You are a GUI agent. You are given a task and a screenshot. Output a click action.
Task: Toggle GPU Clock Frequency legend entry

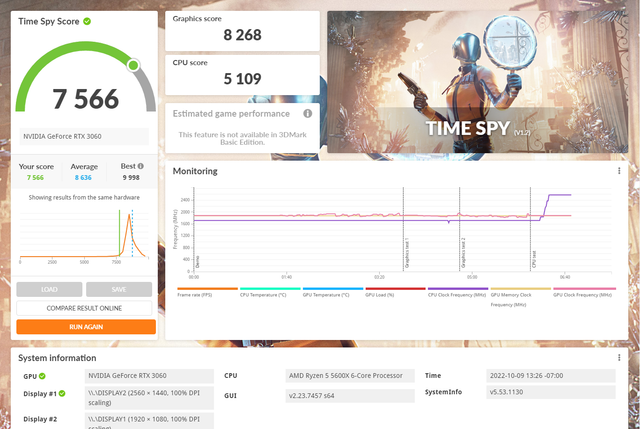(x=584, y=291)
